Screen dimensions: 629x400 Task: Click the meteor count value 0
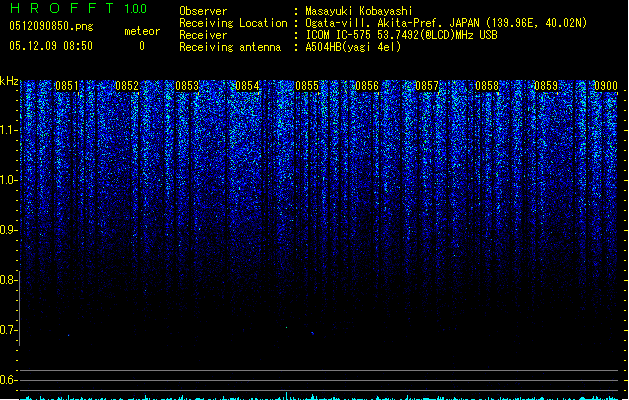pos(142,46)
